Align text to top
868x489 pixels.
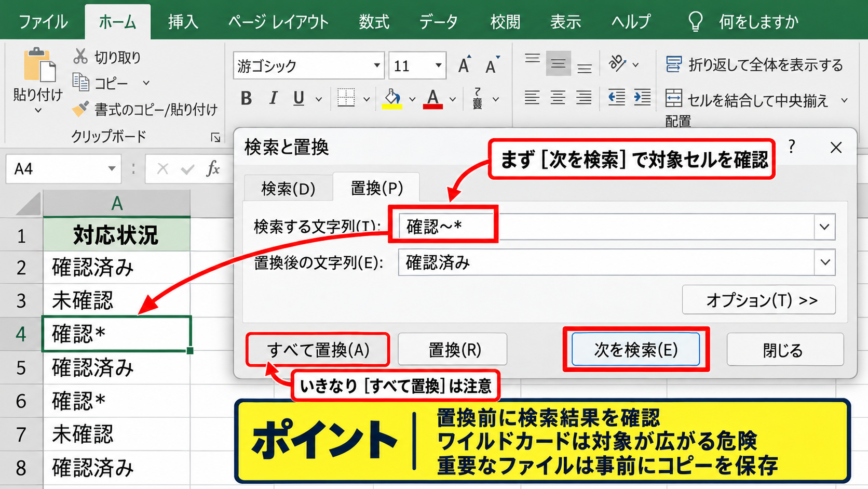click(532, 59)
